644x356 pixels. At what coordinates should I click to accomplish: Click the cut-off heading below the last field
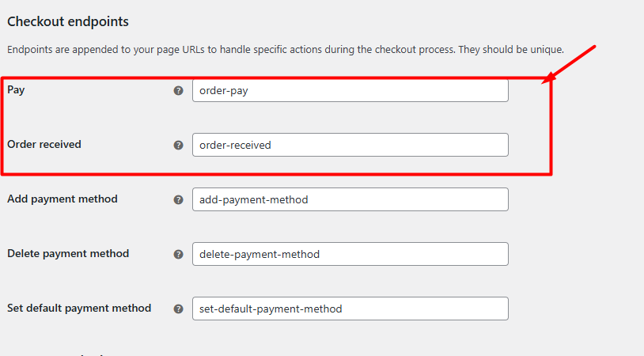tap(63, 354)
